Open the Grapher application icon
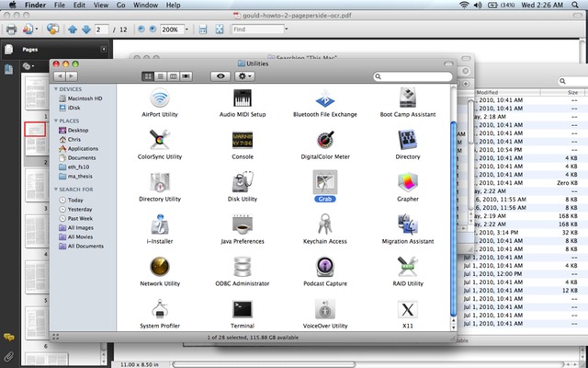The width and height of the screenshot is (588, 368). [408, 182]
